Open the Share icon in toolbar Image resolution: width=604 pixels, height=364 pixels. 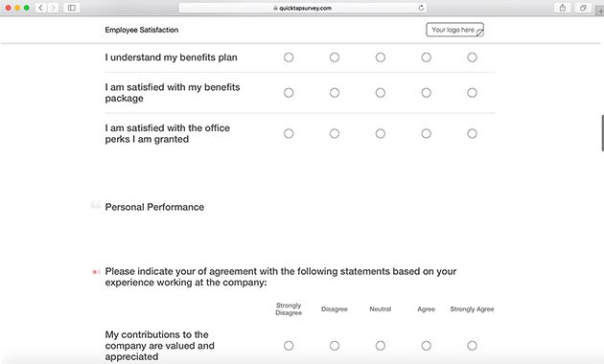click(563, 8)
